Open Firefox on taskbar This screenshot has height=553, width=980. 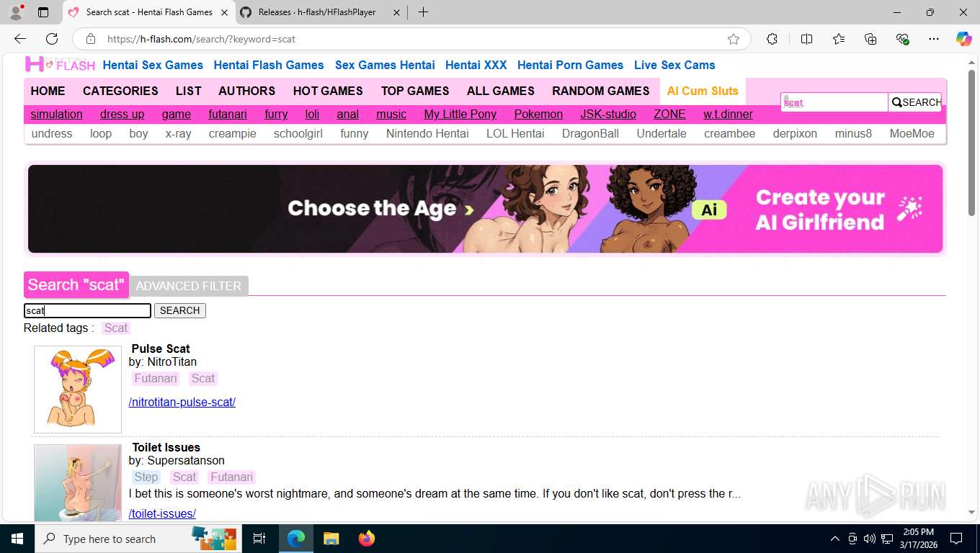(366, 539)
